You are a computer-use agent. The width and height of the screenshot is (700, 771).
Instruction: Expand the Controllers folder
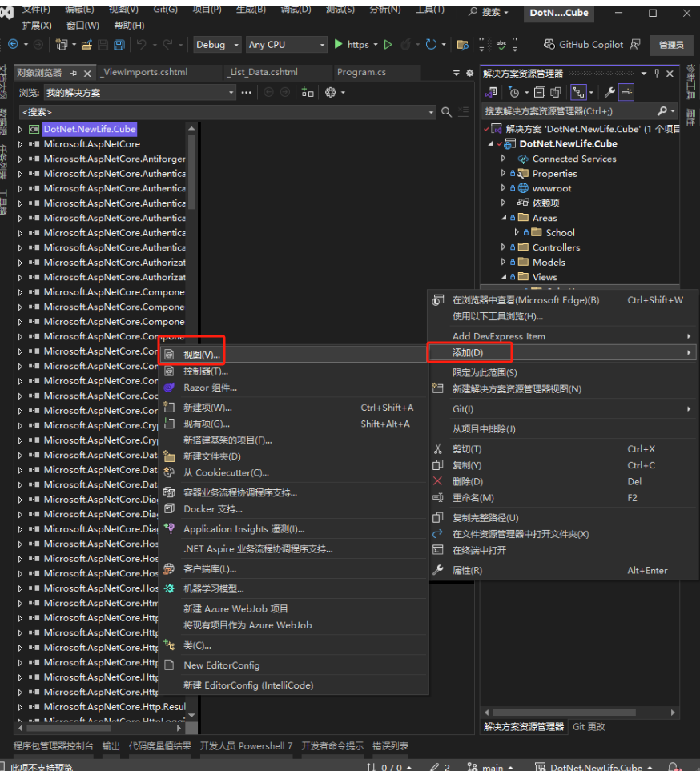(503, 247)
